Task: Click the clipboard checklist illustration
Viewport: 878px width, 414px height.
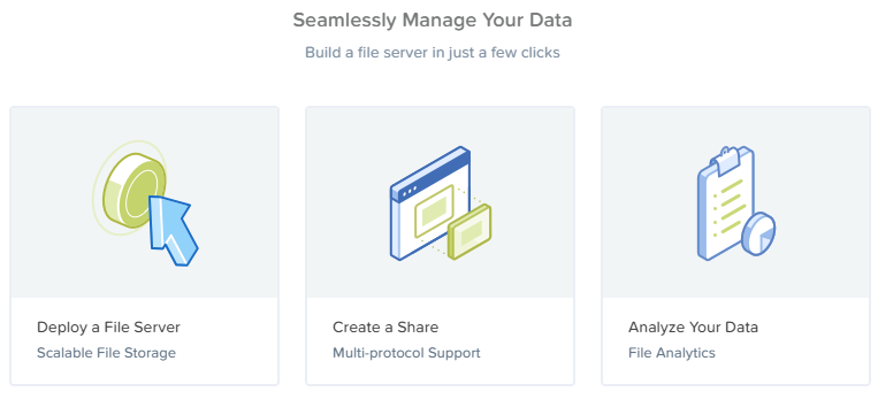Action: 726,204
